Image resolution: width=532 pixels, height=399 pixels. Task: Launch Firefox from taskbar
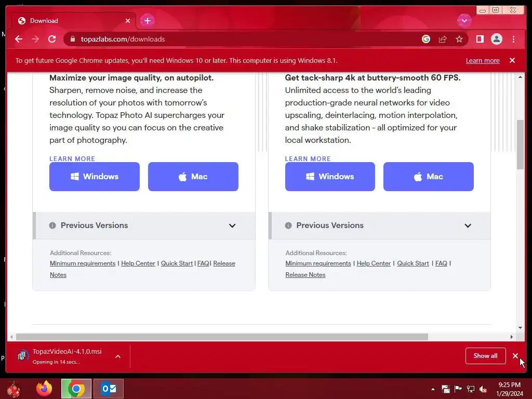coord(44,389)
